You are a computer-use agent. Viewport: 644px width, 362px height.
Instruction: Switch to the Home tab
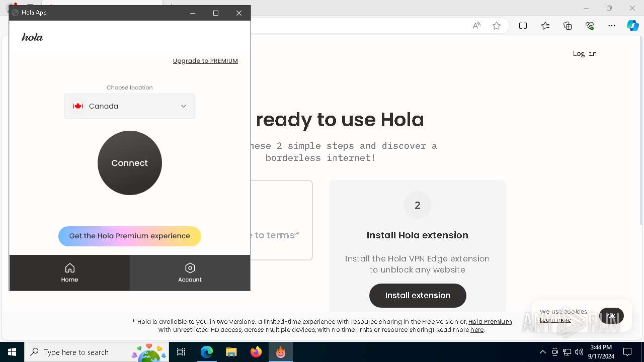(69, 273)
